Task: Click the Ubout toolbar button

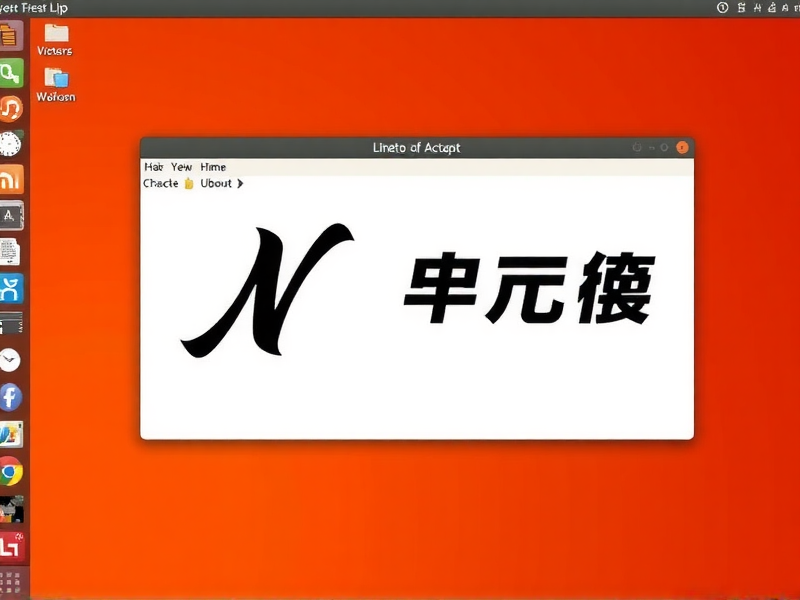Action: [x=216, y=183]
